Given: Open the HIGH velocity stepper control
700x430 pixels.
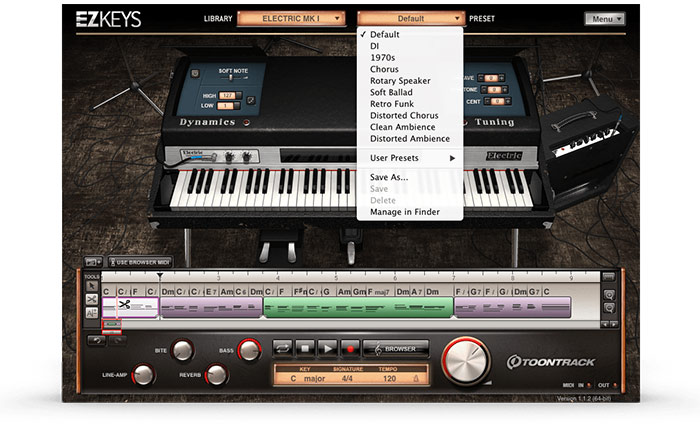Looking at the screenshot, I should (239, 96).
